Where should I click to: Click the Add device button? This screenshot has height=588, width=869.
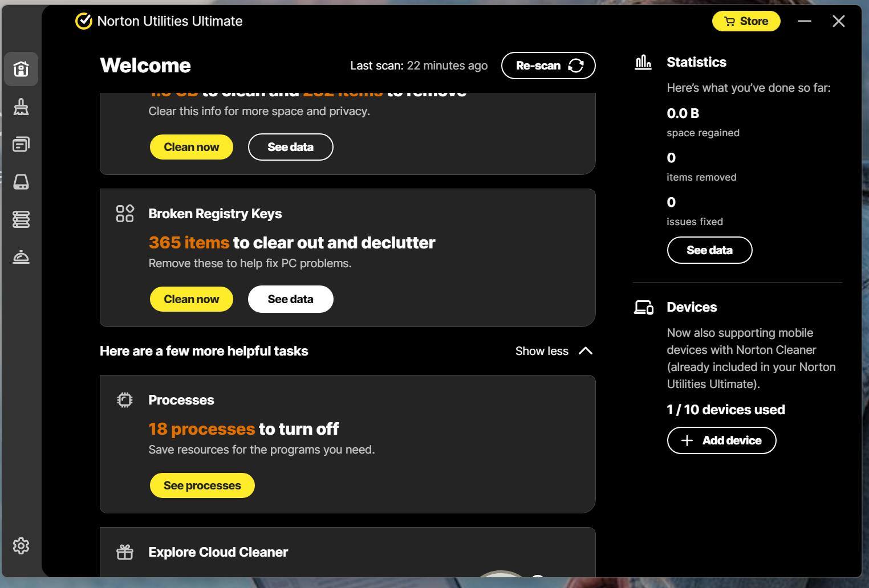[x=721, y=440]
